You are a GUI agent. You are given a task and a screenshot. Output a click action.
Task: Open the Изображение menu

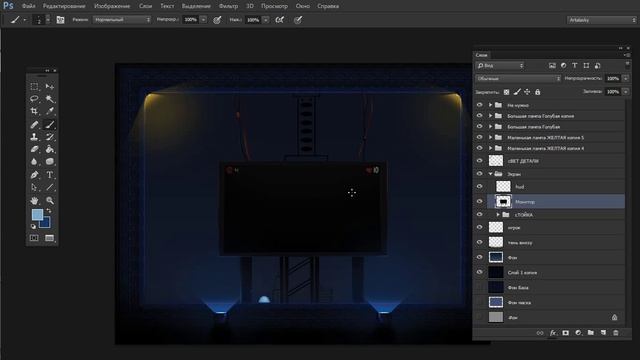tap(112, 6)
